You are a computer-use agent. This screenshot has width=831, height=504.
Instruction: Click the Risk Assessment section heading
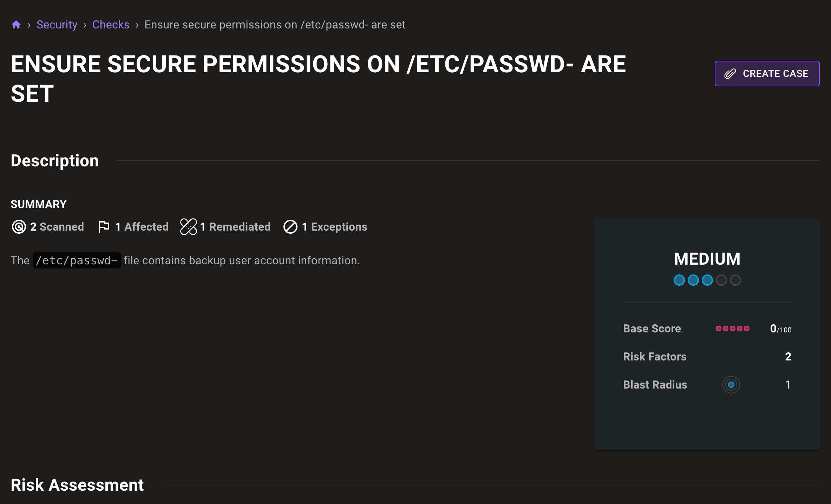[x=77, y=485]
